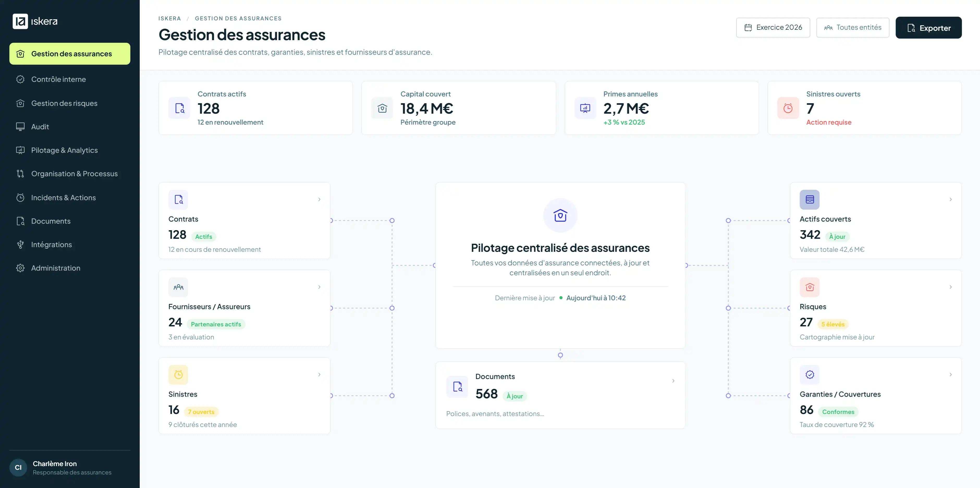Click the yellow Sinistres clock icon
The image size is (980, 488).
point(179,375)
